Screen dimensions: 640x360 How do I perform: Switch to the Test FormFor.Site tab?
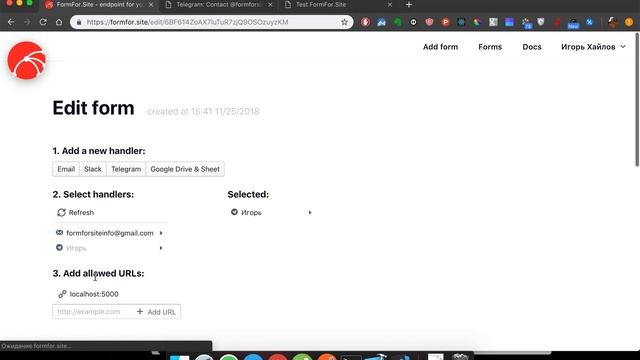point(338,4)
